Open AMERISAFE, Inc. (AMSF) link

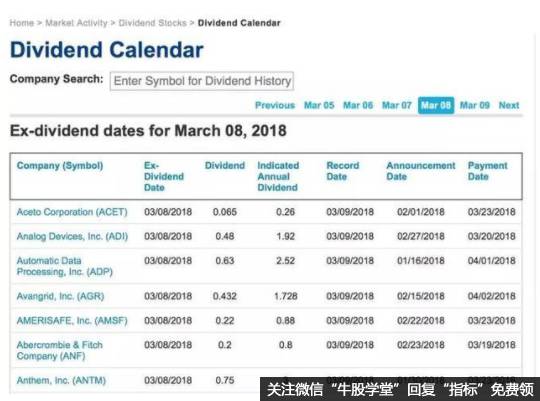[x=72, y=321]
